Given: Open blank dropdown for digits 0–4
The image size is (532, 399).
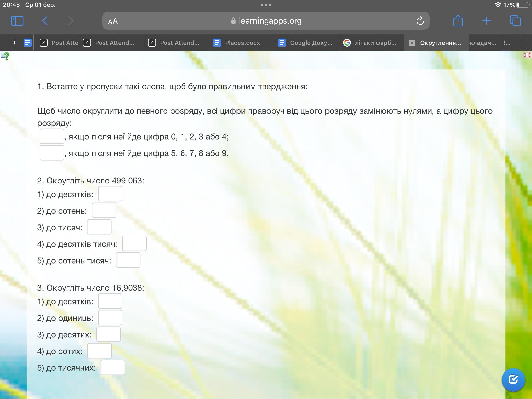Looking at the screenshot, I should pos(52,136).
